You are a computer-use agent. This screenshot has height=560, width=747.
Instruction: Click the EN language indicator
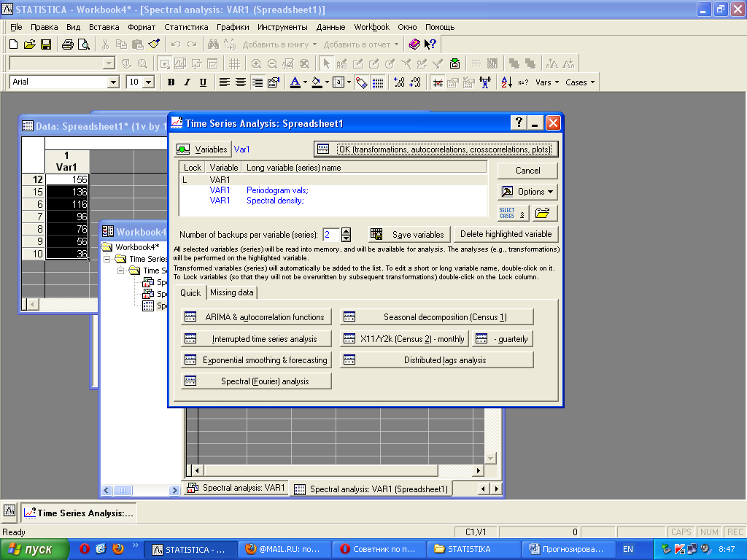[x=628, y=549]
